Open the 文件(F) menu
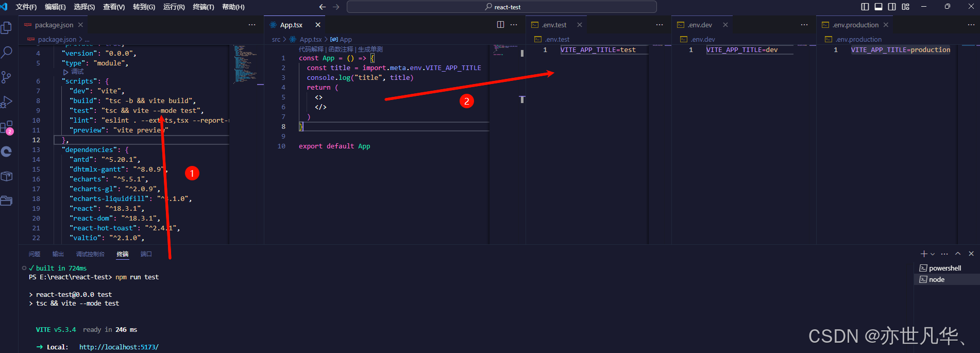 pyautogui.click(x=26, y=7)
